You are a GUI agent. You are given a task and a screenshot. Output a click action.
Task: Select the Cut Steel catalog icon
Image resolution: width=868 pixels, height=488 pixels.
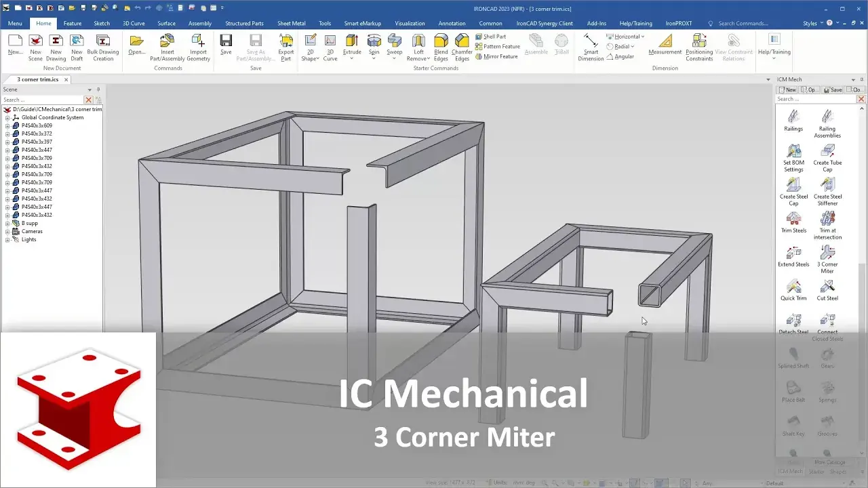(827, 287)
